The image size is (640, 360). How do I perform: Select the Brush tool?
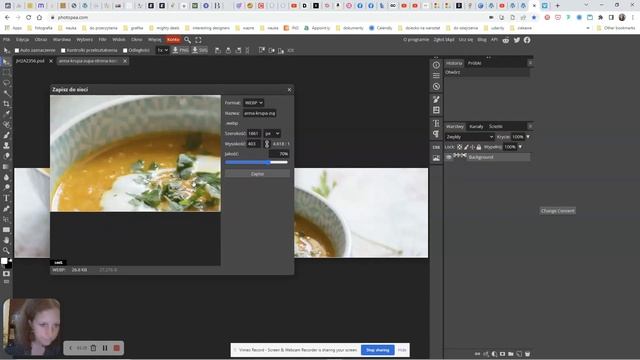point(6,135)
